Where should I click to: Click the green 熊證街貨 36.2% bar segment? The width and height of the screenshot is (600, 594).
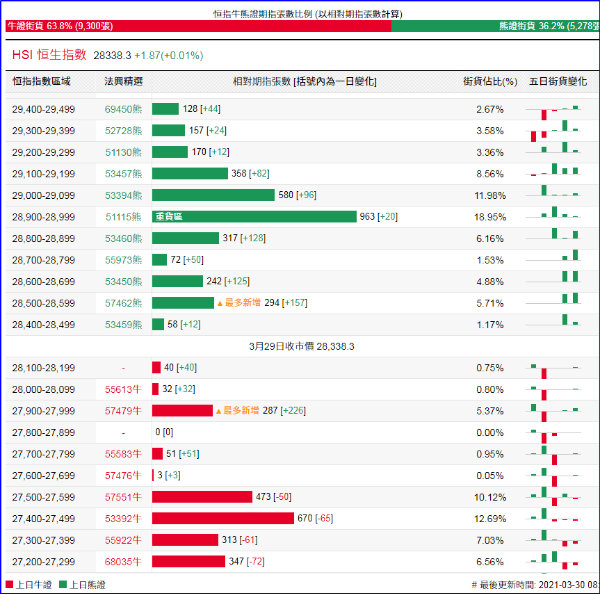pyautogui.click(x=495, y=26)
